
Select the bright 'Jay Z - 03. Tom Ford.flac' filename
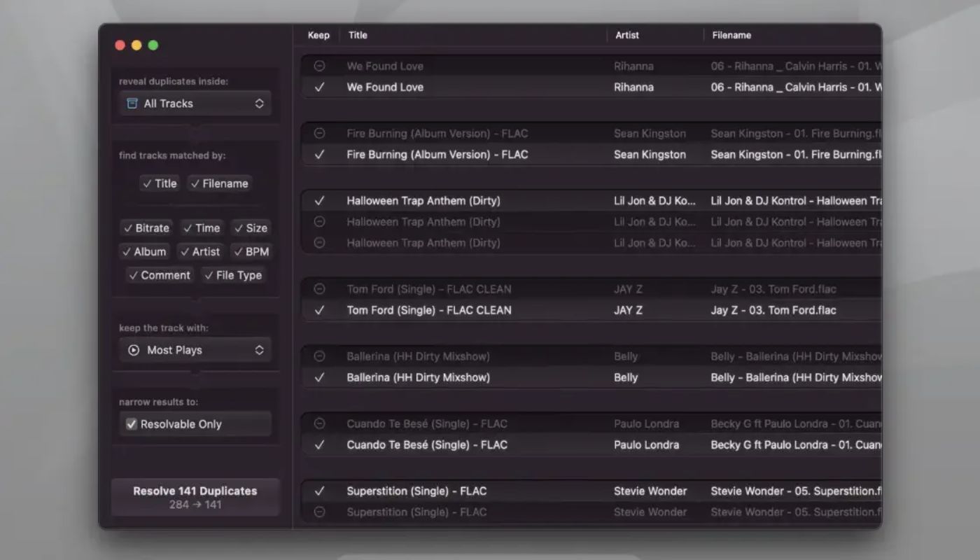(x=773, y=310)
